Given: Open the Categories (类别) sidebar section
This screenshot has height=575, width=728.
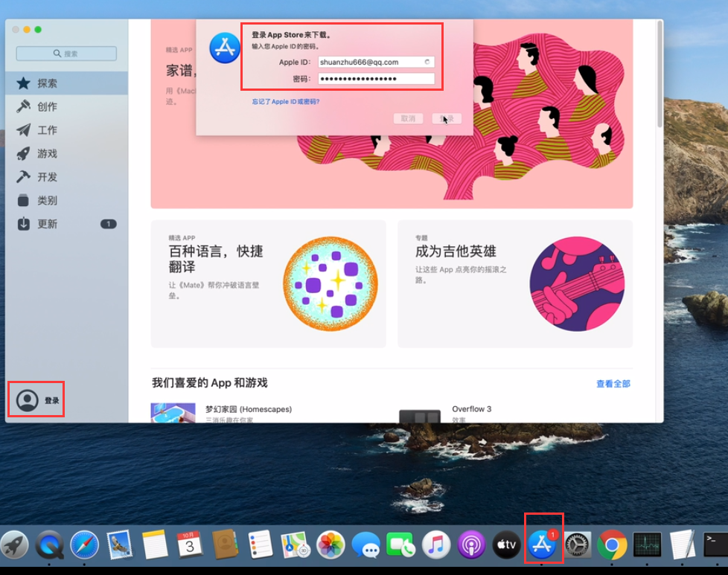Looking at the screenshot, I should coord(66,201).
